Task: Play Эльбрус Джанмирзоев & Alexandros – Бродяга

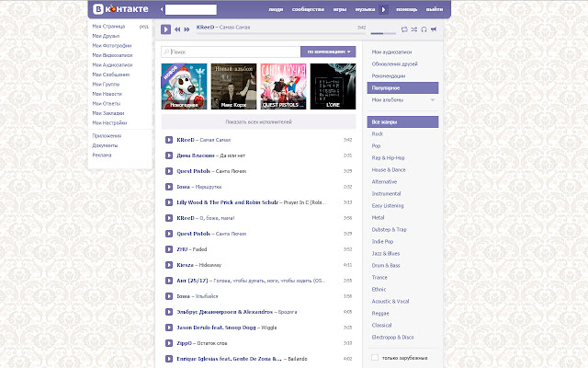Action: [x=169, y=312]
